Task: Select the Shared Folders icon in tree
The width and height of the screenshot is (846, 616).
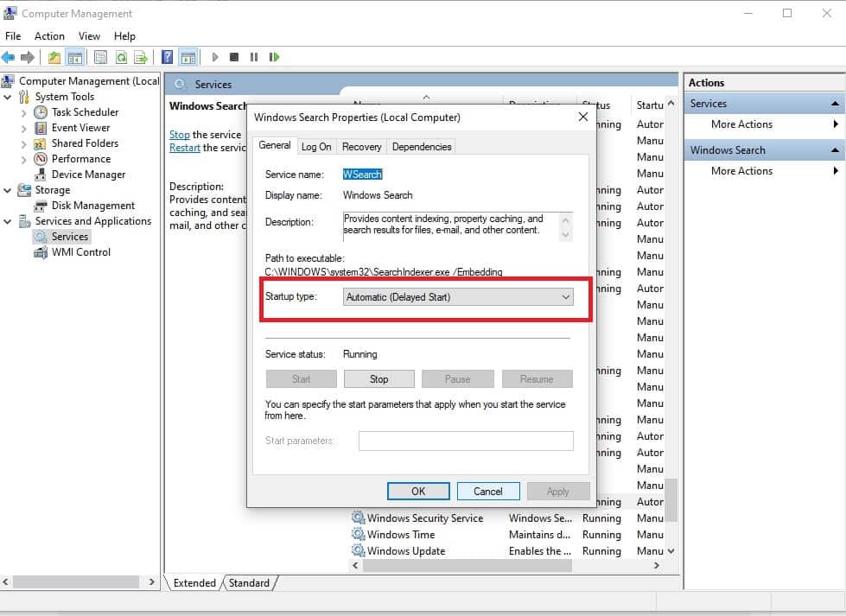Action: tap(40, 143)
